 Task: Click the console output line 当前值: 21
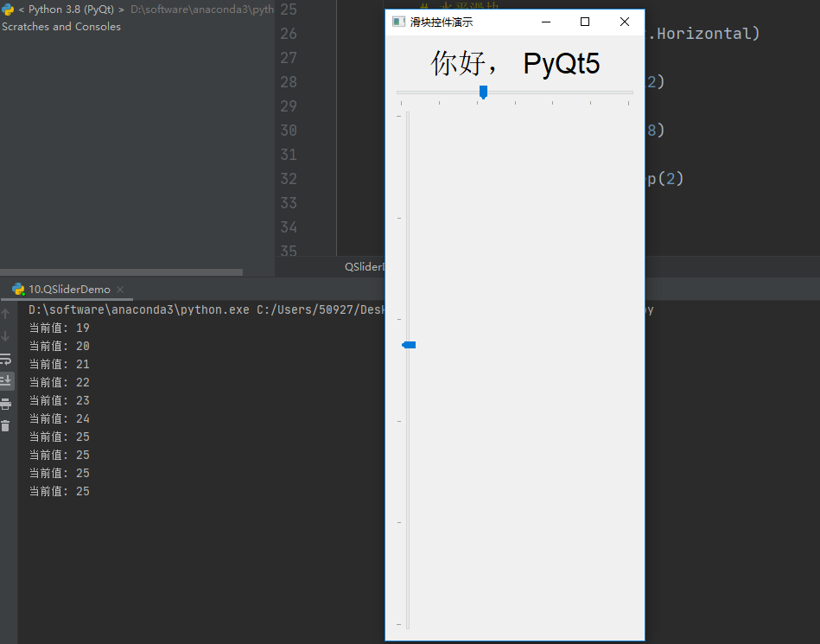tap(59, 364)
